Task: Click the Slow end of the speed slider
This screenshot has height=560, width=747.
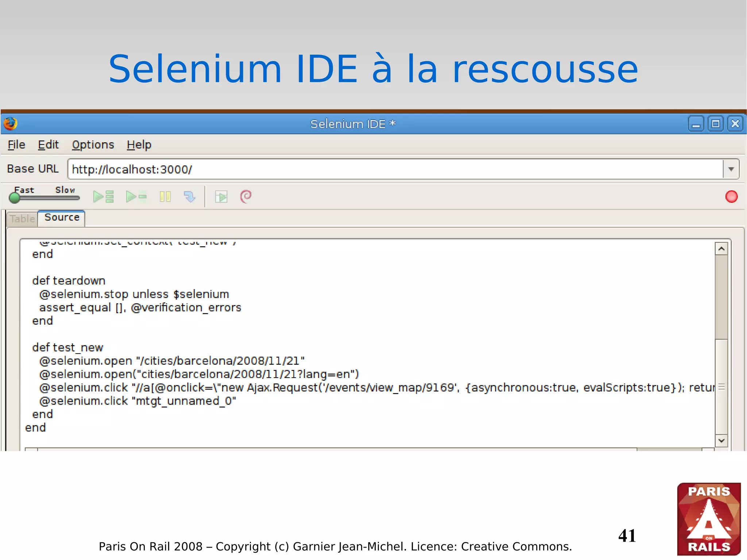Action: [66, 190]
